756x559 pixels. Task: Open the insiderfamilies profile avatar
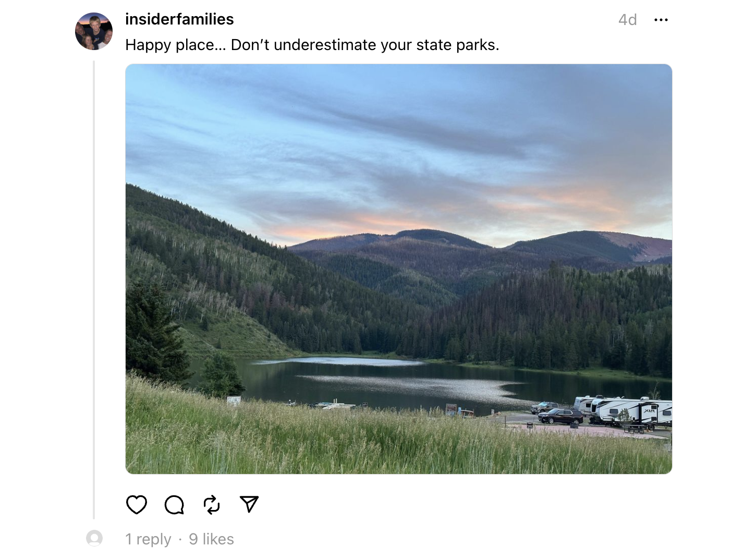click(94, 31)
